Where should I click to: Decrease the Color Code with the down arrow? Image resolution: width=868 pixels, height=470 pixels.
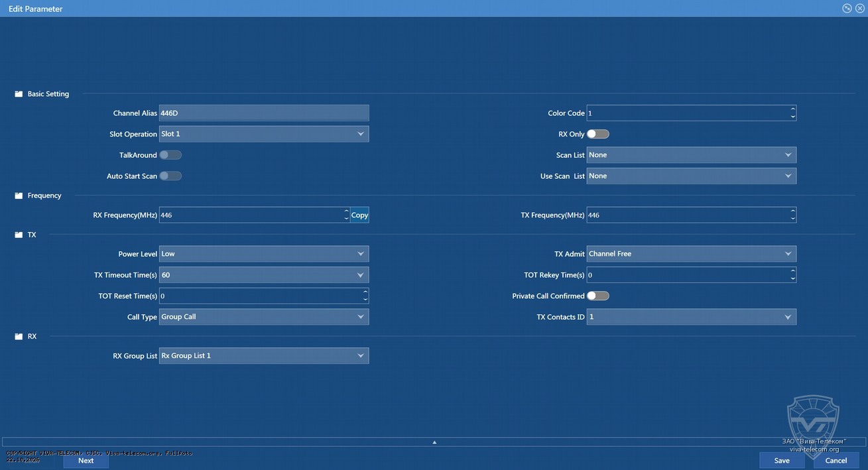click(x=793, y=117)
